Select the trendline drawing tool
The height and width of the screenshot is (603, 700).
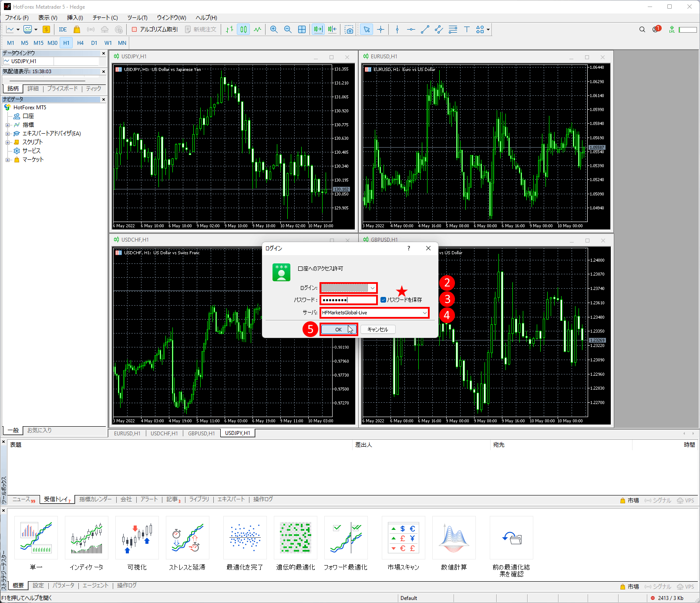click(x=425, y=30)
